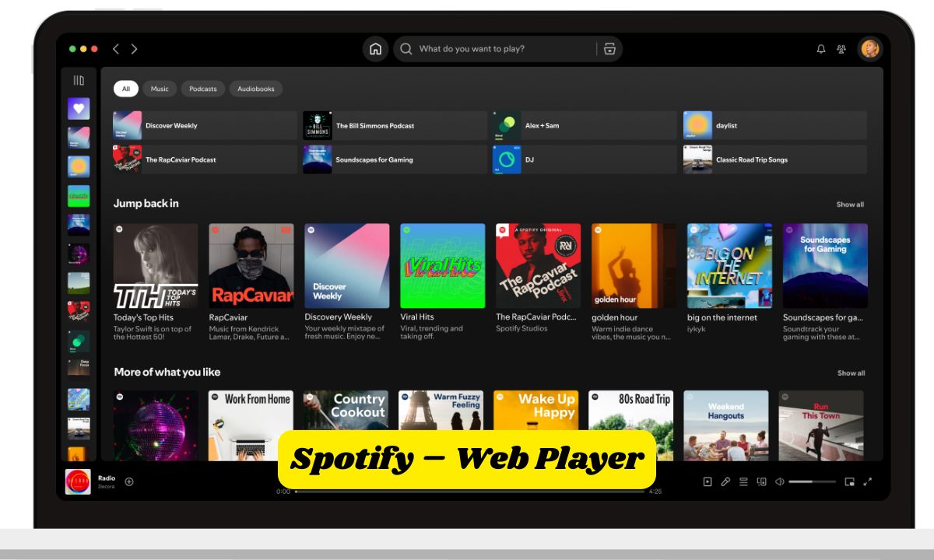Open the Soundscapes for Gaming shortcut tile
The image size is (934, 560).
395,159
